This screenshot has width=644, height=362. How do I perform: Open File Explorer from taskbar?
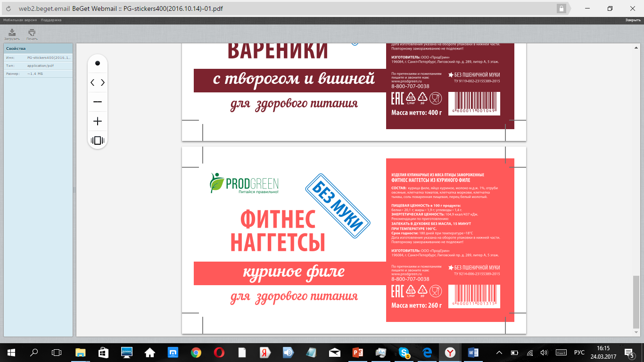(x=80, y=352)
